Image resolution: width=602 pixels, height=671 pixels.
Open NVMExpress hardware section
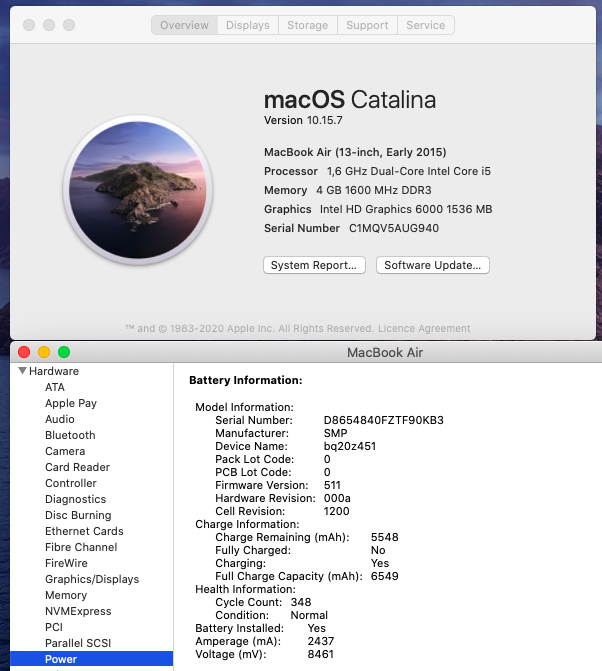click(x=78, y=611)
